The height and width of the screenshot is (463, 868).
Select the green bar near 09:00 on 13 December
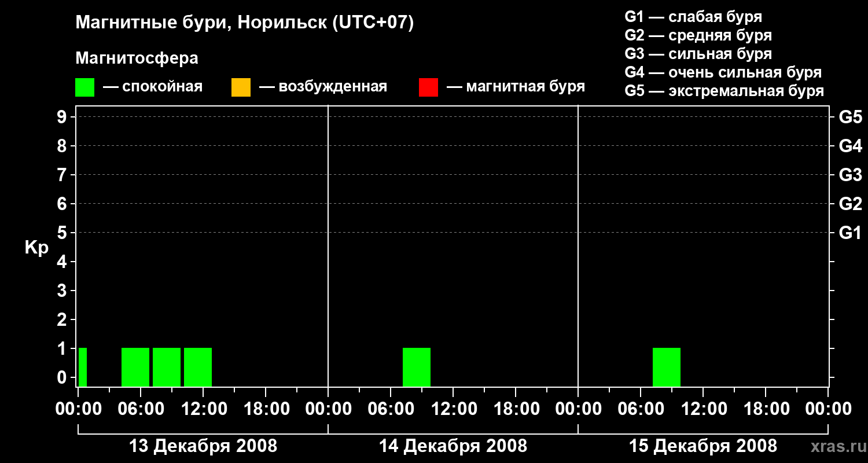pyautogui.click(x=167, y=367)
